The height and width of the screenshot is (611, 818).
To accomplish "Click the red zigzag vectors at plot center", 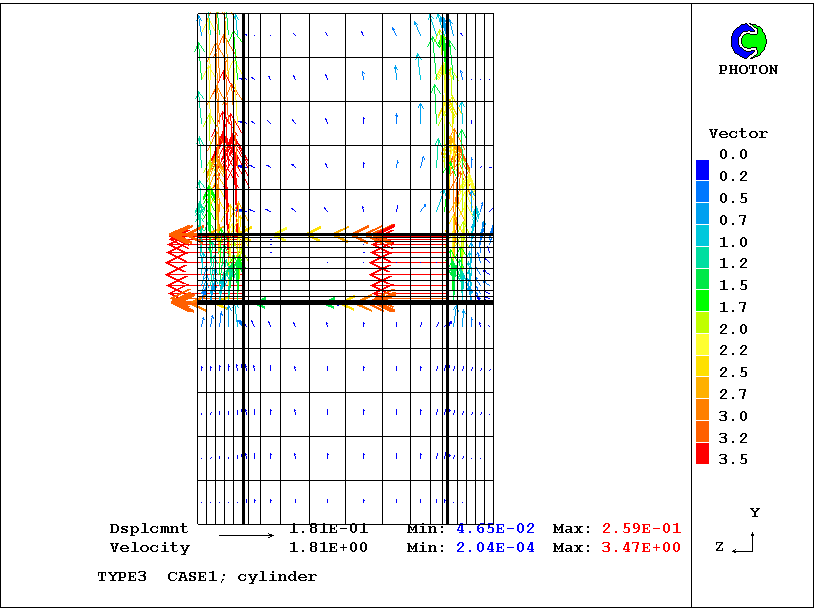I will click(x=380, y=268).
